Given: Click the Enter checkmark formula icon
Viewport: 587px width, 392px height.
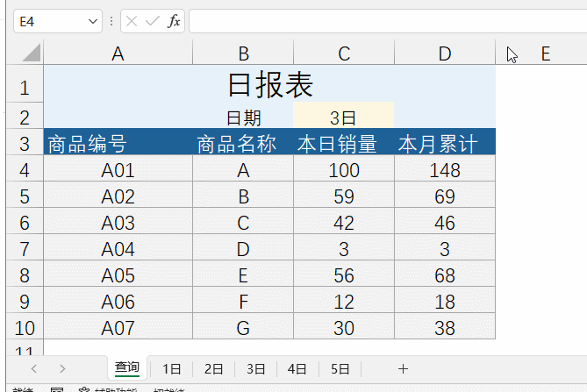Looking at the screenshot, I should click(153, 21).
